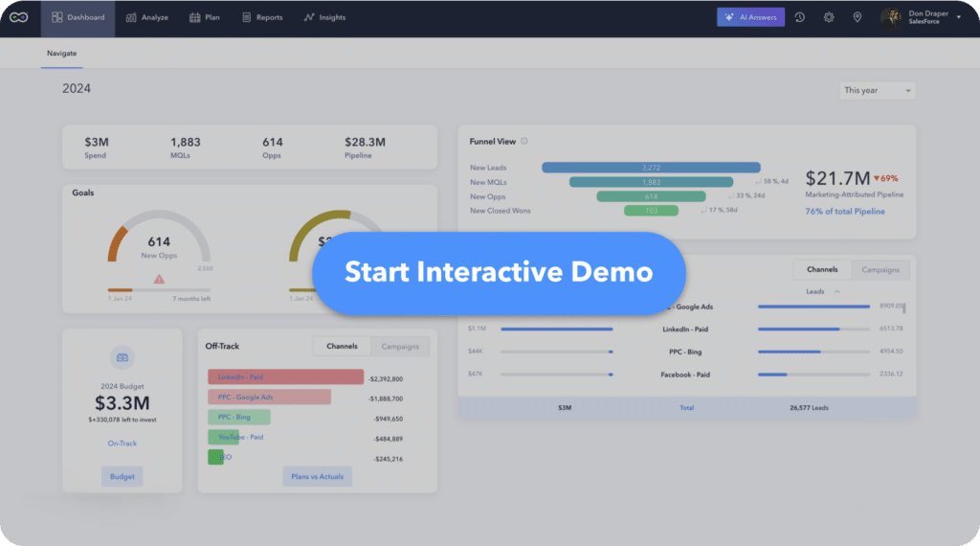Viewport: 980px width, 546px height.
Task: Select Channels toggle in Off-Track panel
Action: 342,347
